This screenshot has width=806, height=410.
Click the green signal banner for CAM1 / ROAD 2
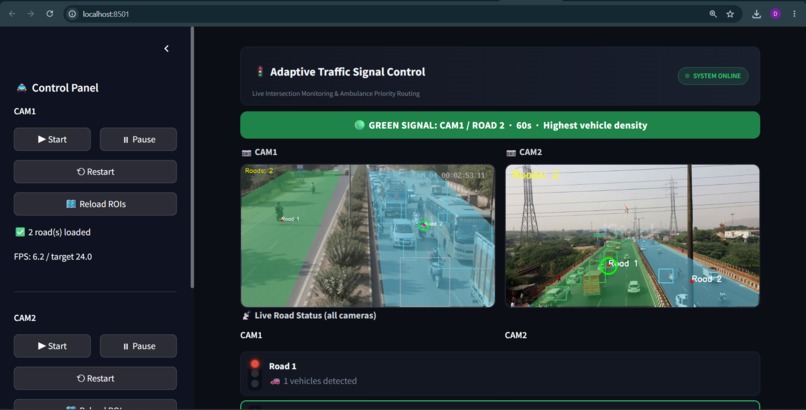[500, 125]
